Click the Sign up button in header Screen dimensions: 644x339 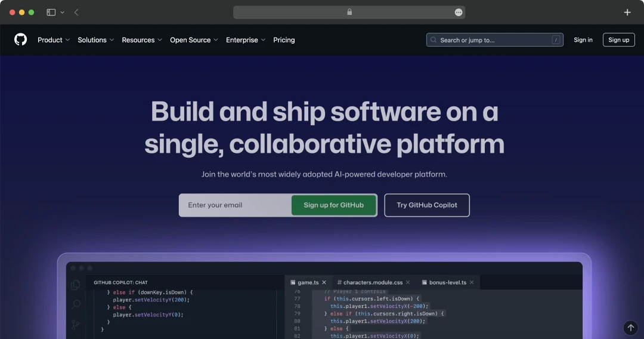tap(618, 40)
